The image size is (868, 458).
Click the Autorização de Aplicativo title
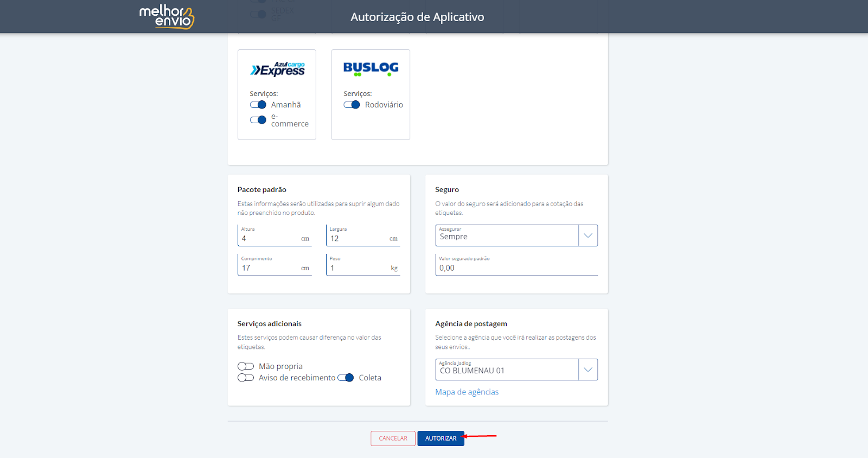[x=417, y=17]
